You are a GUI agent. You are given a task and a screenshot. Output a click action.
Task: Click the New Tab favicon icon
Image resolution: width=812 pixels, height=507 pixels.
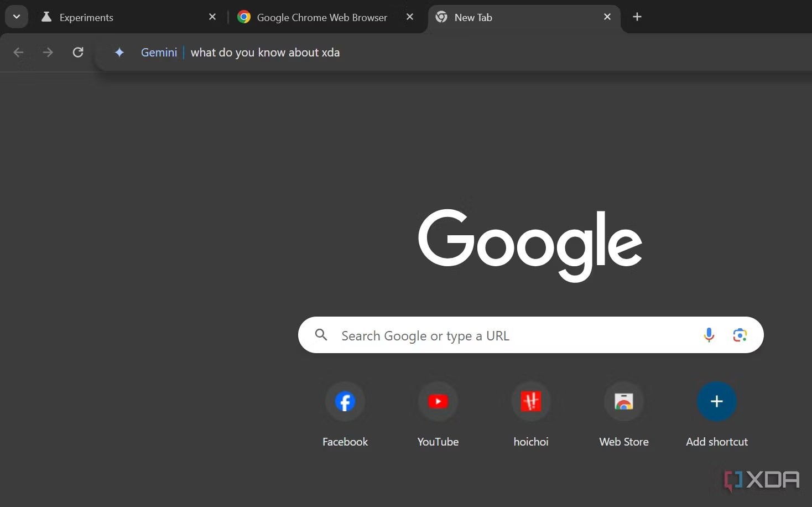point(441,17)
